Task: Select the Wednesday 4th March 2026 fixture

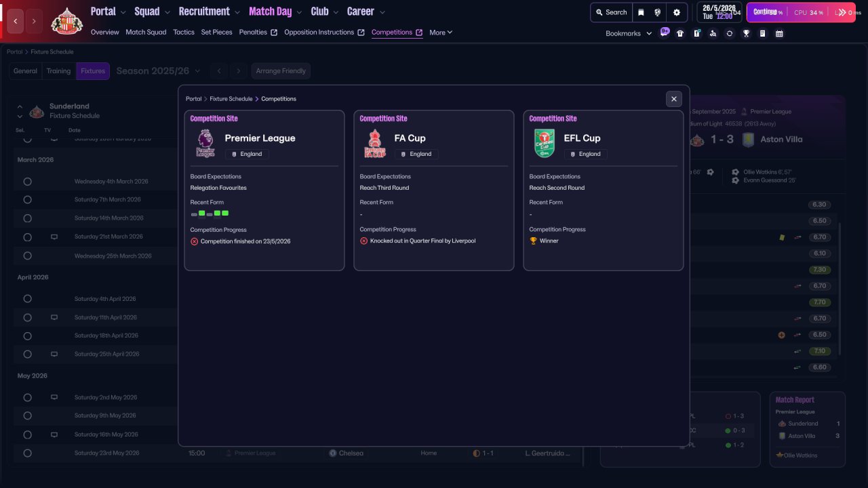Action: 28,182
